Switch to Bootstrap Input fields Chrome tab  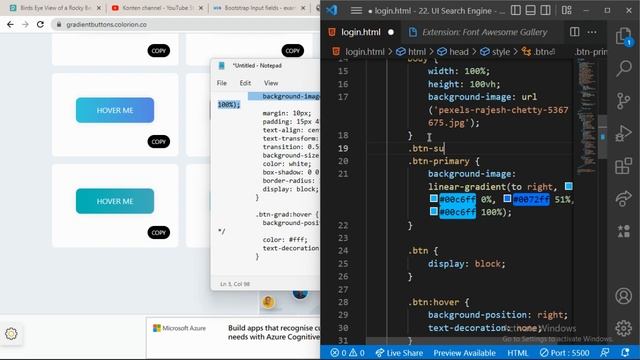pyautogui.click(x=259, y=8)
